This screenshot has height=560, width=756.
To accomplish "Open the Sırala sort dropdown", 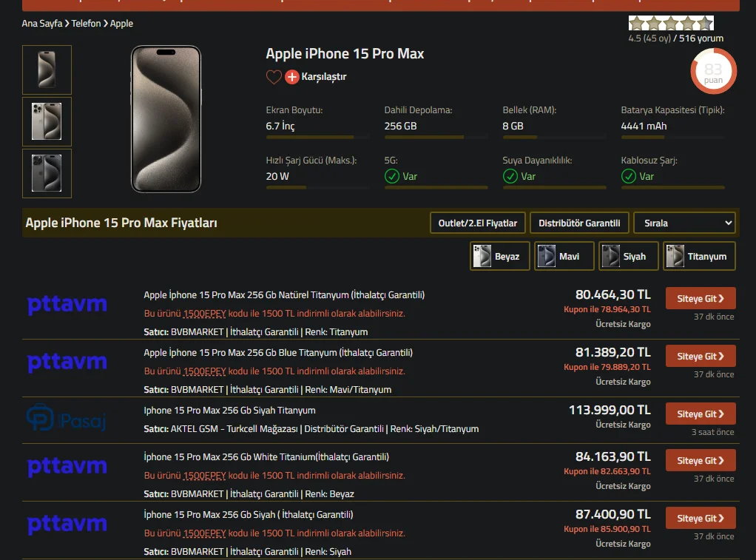I will click(685, 223).
